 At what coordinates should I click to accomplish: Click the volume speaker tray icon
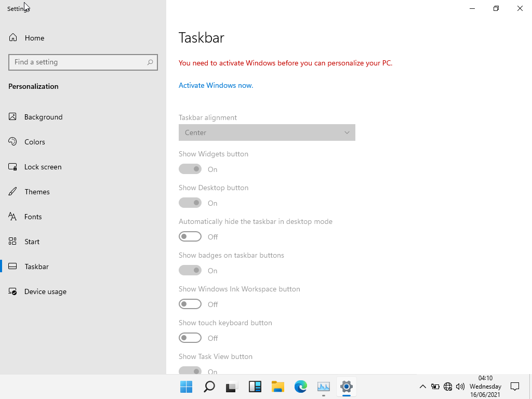(x=460, y=387)
